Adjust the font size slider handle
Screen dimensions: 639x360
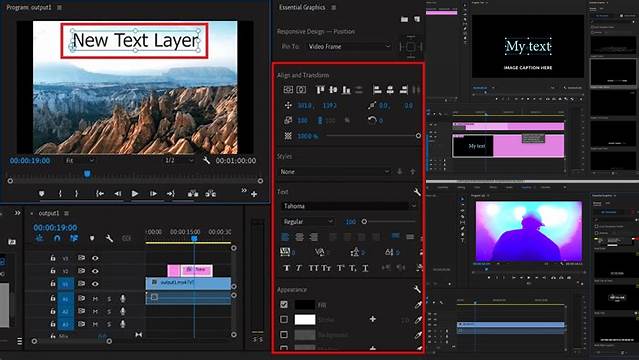[364, 221]
